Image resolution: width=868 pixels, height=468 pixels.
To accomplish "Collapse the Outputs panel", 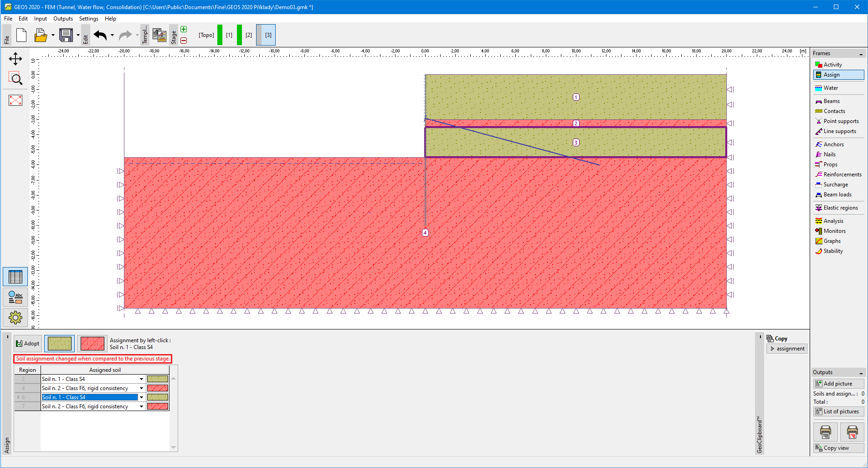I will [861, 373].
